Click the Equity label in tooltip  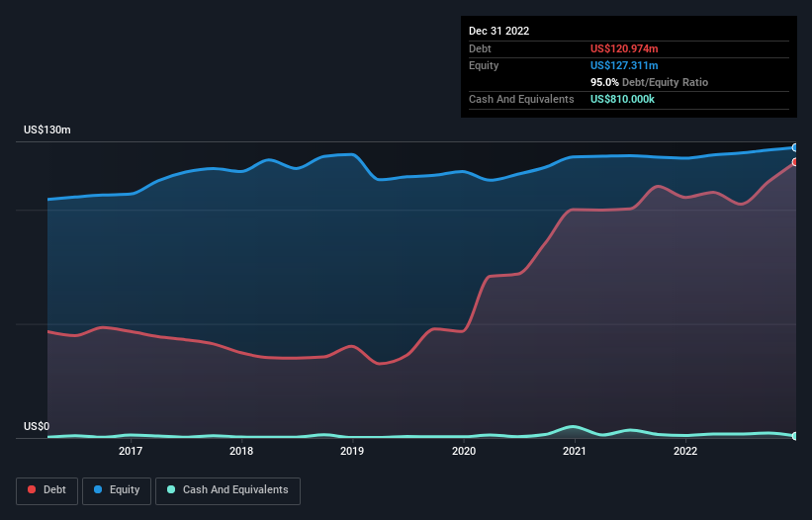pyautogui.click(x=484, y=65)
